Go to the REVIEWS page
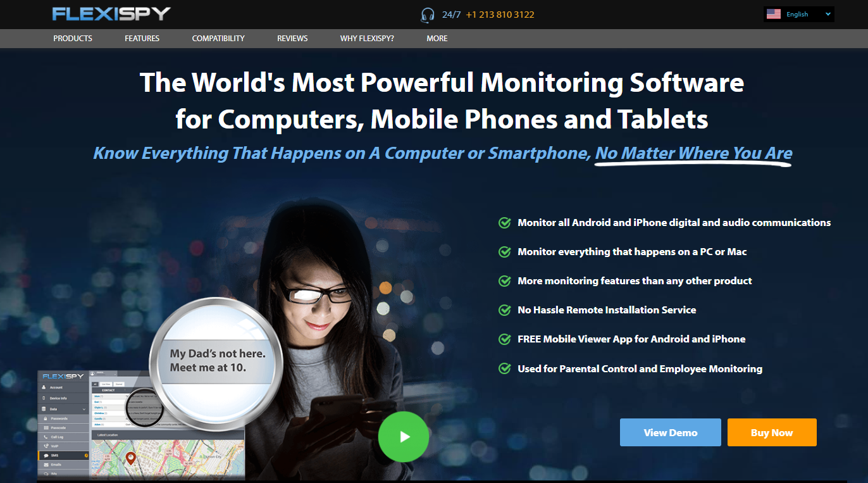This screenshot has width=868, height=483. click(292, 39)
